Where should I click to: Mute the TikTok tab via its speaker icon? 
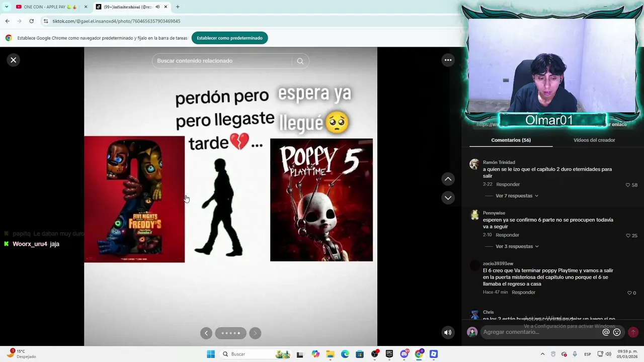[x=157, y=7]
